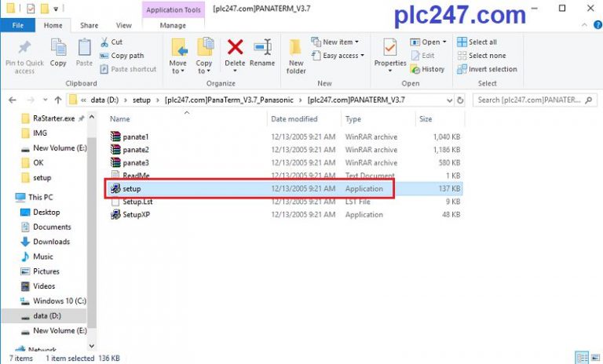603x364 pixels.
Task: Click Invert selection
Action: point(487,69)
